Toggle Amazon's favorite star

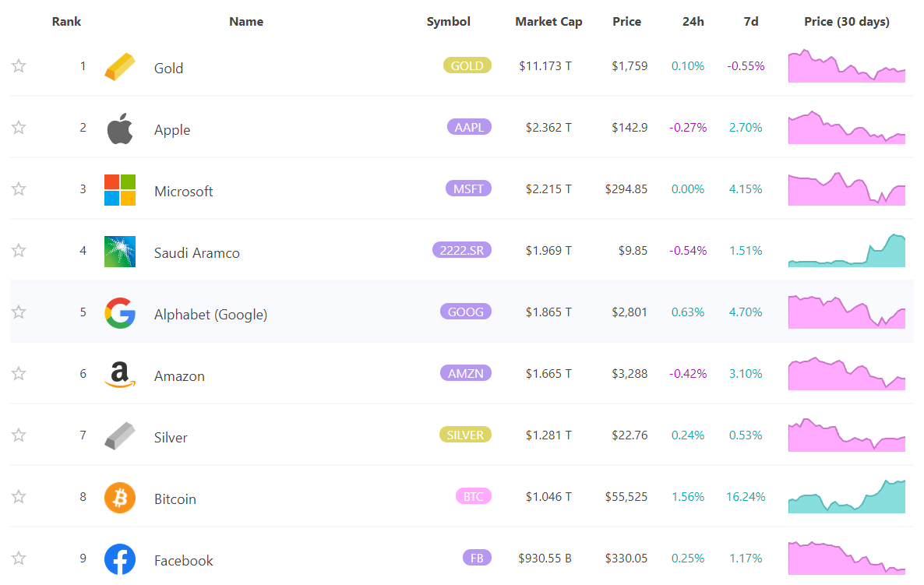19,373
